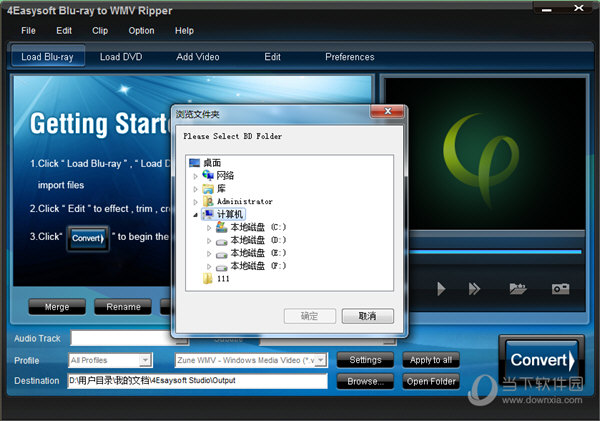Viewport: 600px width, 421px height.
Task: Select the Administrator user folder icon
Action: 208,201
